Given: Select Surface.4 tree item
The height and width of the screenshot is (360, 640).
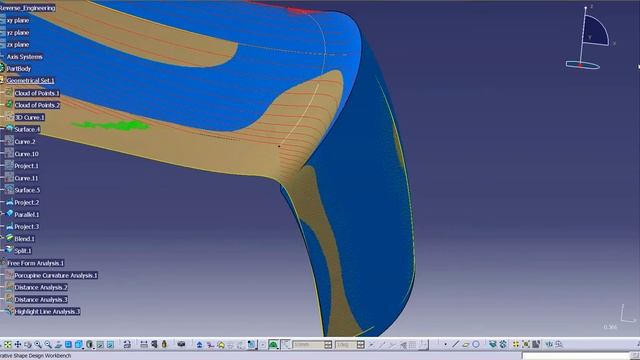Looking at the screenshot, I should pyautogui.click(x=27, y=129).
